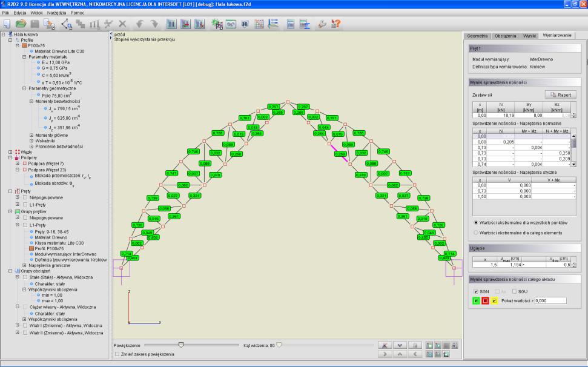This screenshot has width=588, height=367.
Task: Open the Narzędzia menu
Action: pos(57,13)
